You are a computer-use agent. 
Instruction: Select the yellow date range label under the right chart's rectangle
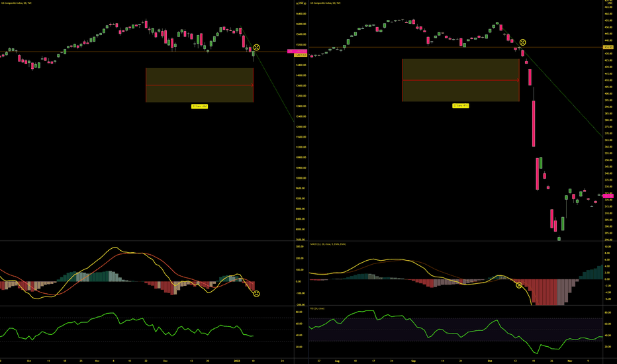click(x=460, y=105)
